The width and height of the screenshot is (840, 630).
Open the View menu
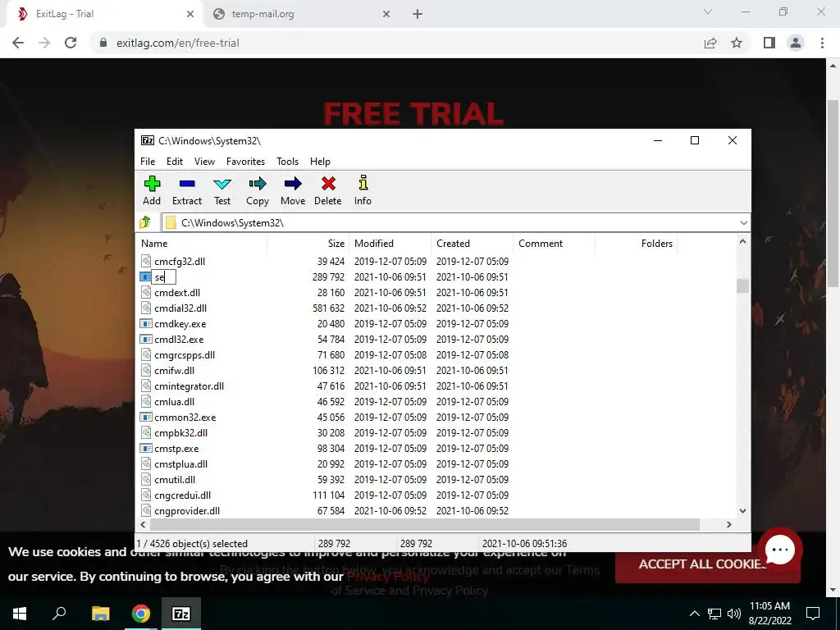(204, 162)
